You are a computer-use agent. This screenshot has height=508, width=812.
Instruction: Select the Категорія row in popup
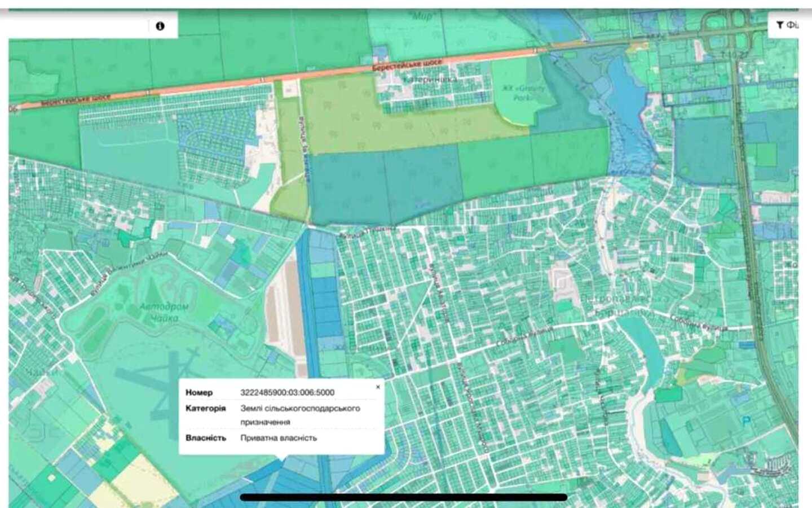[281, 415]
